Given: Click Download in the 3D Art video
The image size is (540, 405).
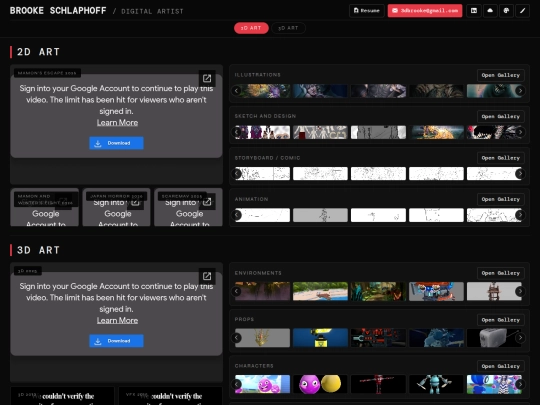Looking at the screenshot, I should pos(116,341).
